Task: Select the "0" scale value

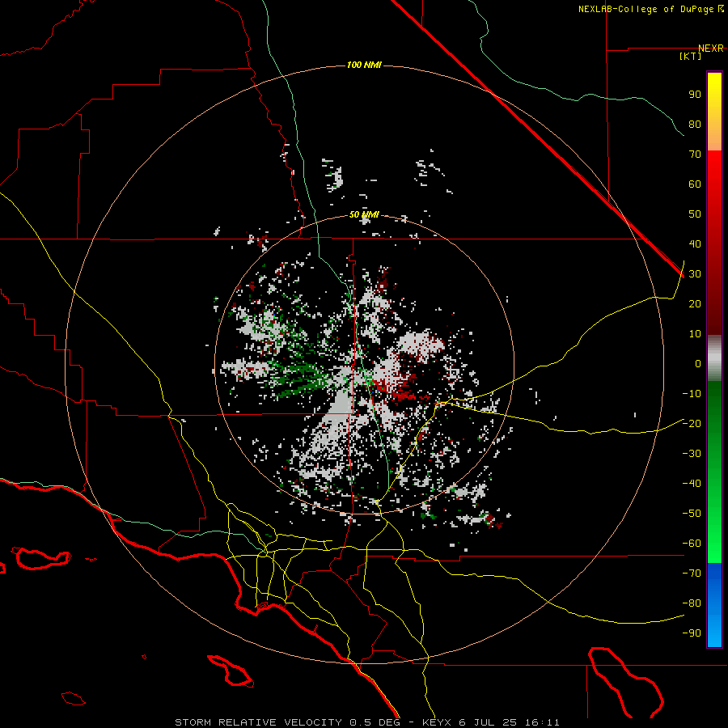Action: pyautogui.click(x=698, y=363)
